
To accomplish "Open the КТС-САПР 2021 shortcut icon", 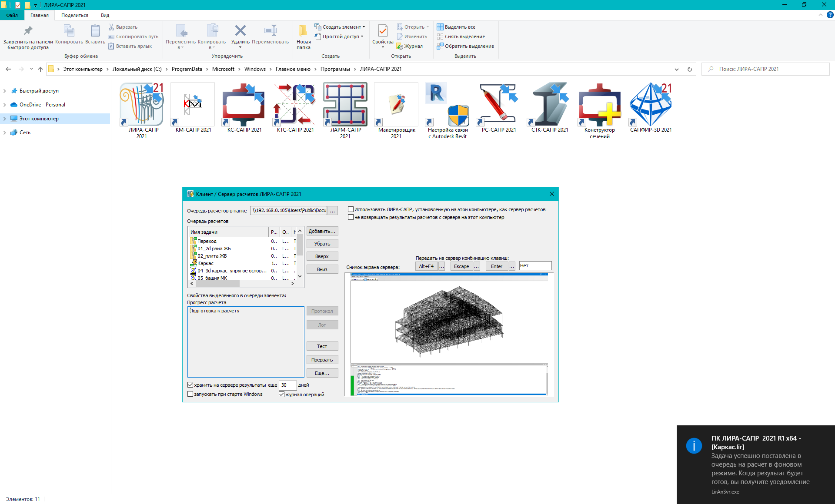I will (295, 105).
